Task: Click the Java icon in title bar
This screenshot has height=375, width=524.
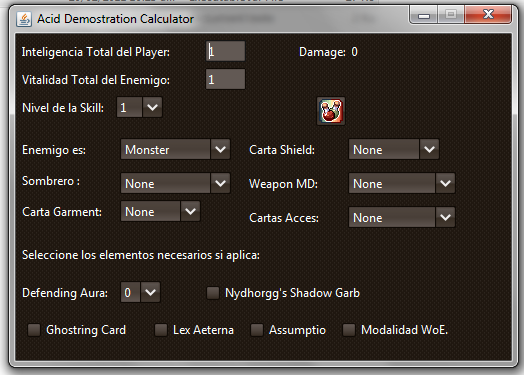Action: pyautogui.click(x=24, y=19)
